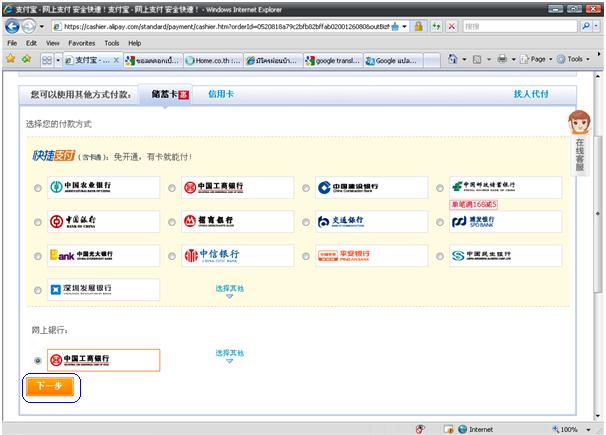This screenshot has width=606, height=435.
Task: Select China Everbright Bank radio button
Action: pos(37,256)
